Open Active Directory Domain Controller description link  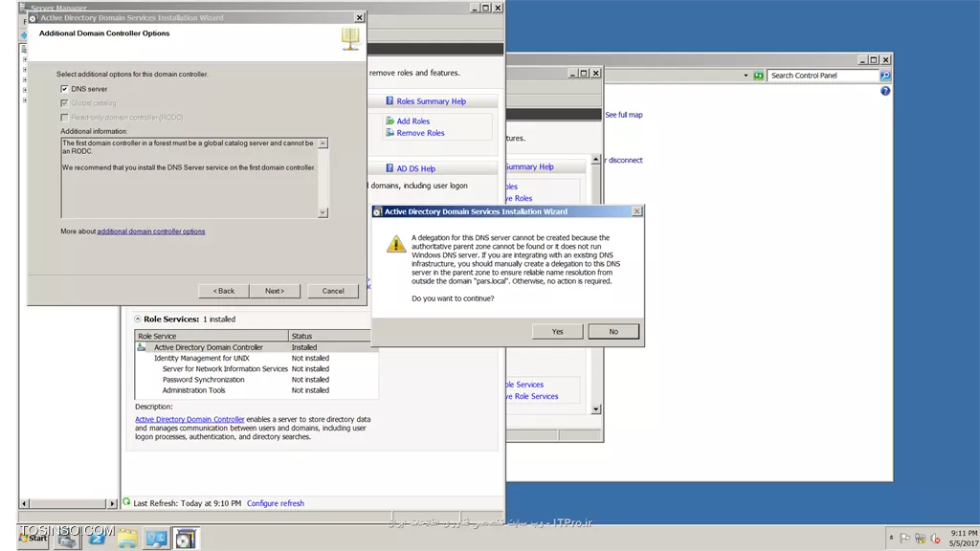[189, 420]
